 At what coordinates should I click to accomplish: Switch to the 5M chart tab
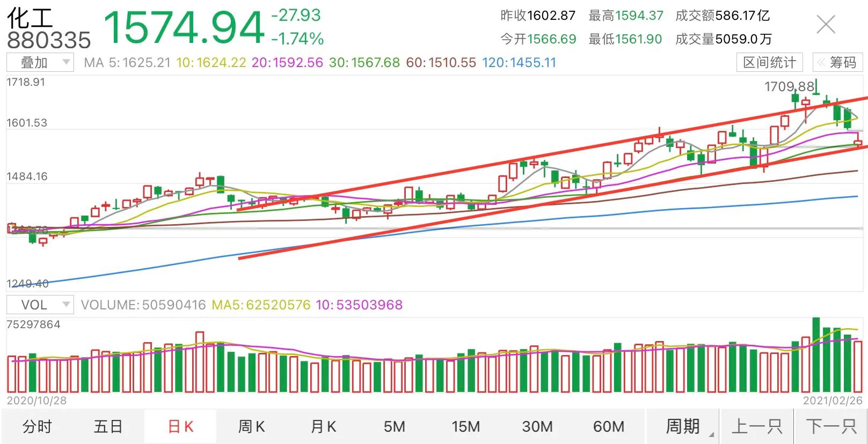point(395,427)
